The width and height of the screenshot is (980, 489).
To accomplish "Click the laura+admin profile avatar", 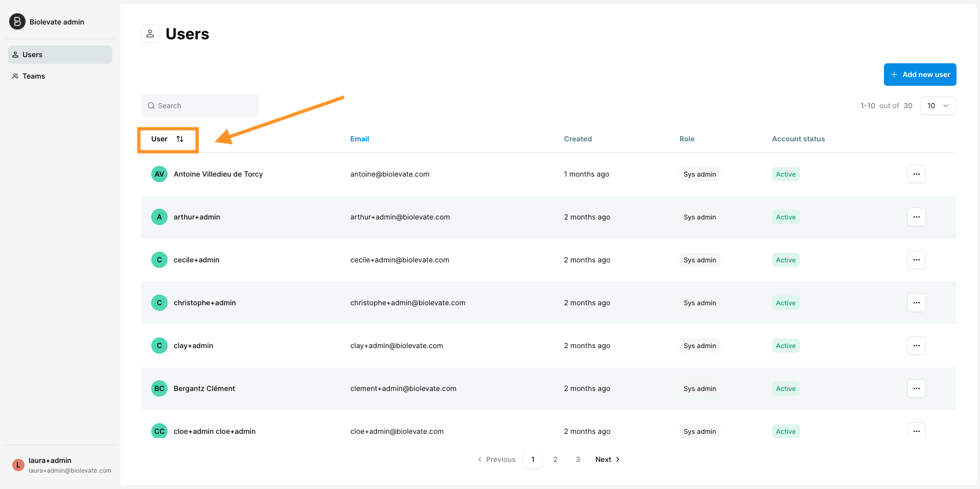I will pyautogui.click(x=18, y=465).
